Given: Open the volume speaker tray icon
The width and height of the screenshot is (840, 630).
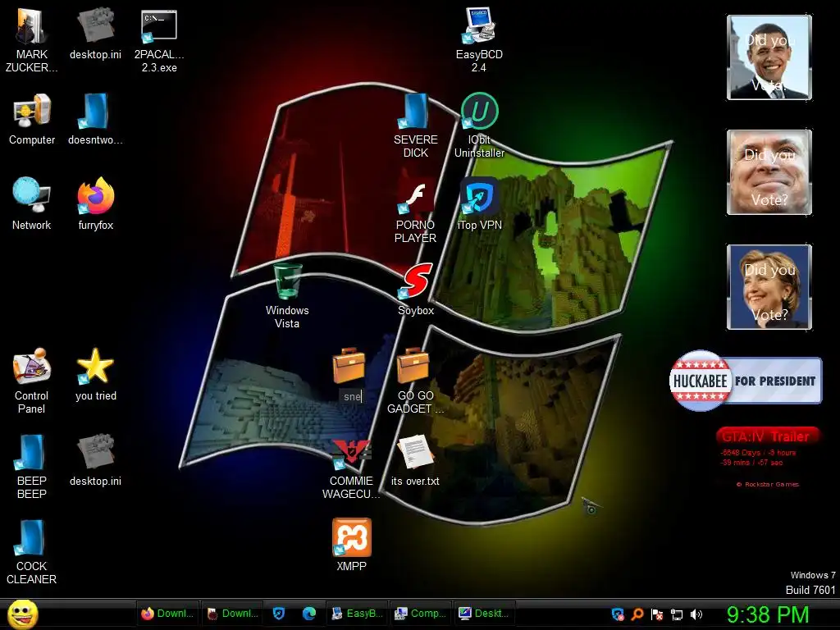Looking at the screenshot, I should pos(696,614).
